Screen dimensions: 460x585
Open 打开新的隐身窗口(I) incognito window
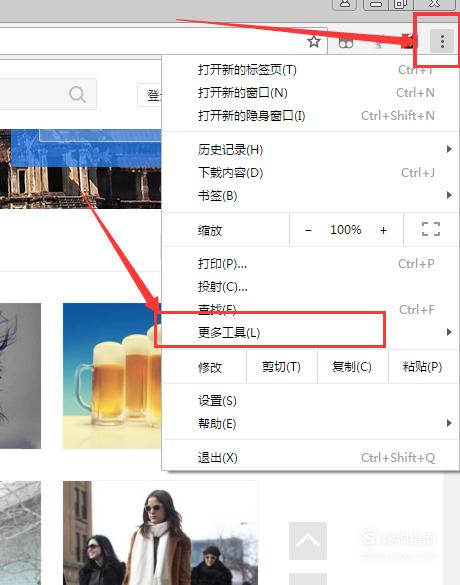[310, 116]
